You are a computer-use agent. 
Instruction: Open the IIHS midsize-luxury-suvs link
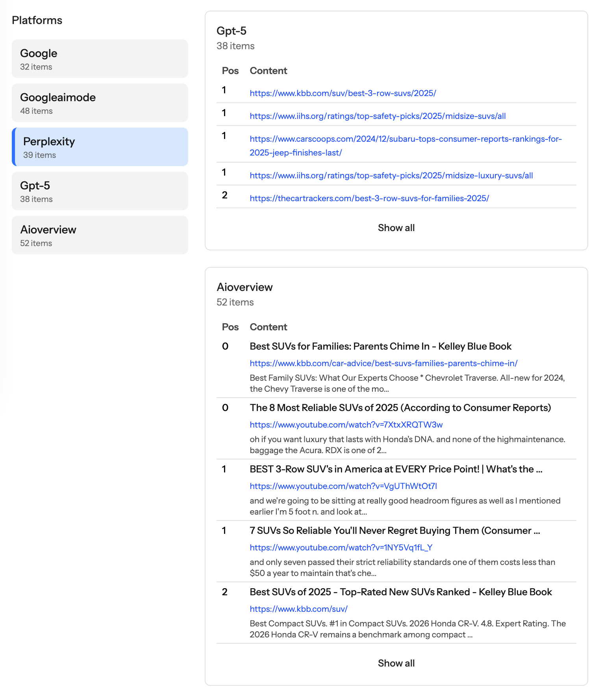point(391,176)
